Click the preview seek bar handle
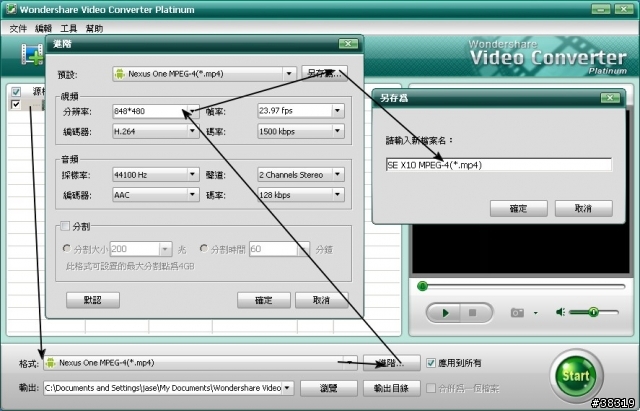 [x=422, y=286]
